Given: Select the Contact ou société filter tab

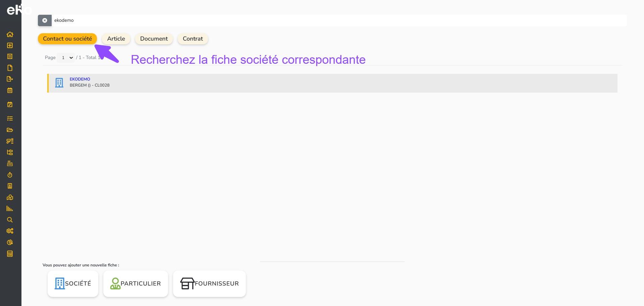Looking at the screenshot, I should coord(67,39).
